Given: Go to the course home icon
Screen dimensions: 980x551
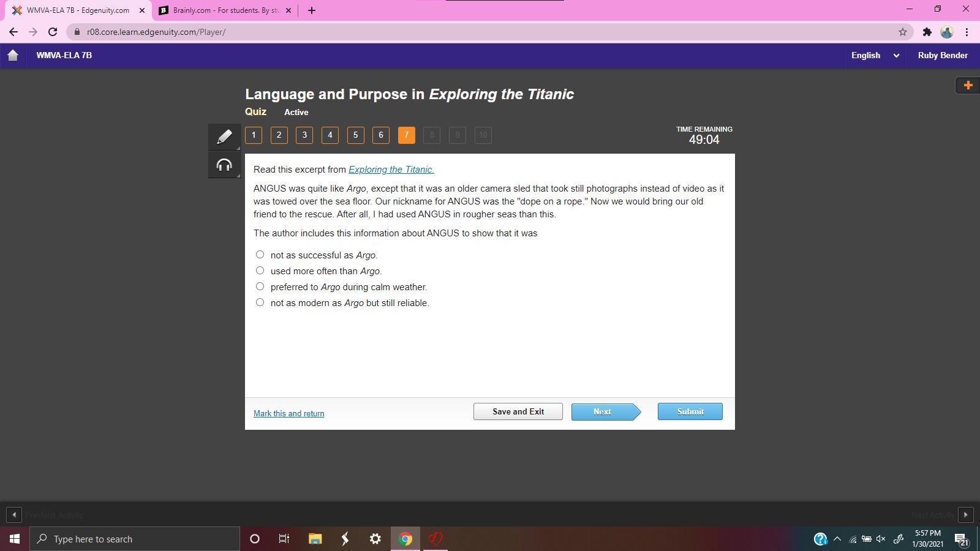Looking at the screenshot, I should [13, 55].
